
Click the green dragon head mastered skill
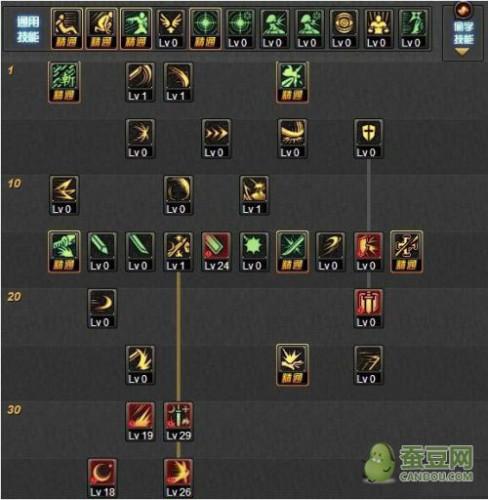click(x=64, y=252)
